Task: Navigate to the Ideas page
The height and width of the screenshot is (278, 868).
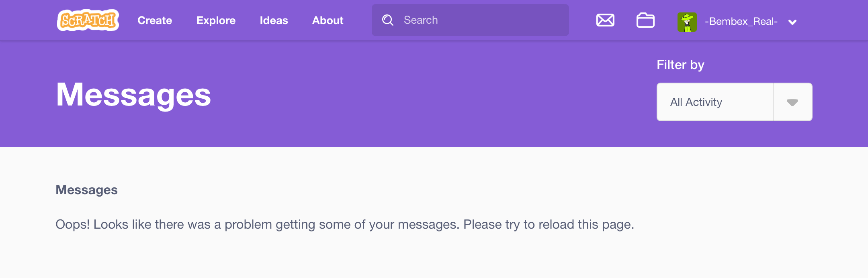Action: (274, 20)
